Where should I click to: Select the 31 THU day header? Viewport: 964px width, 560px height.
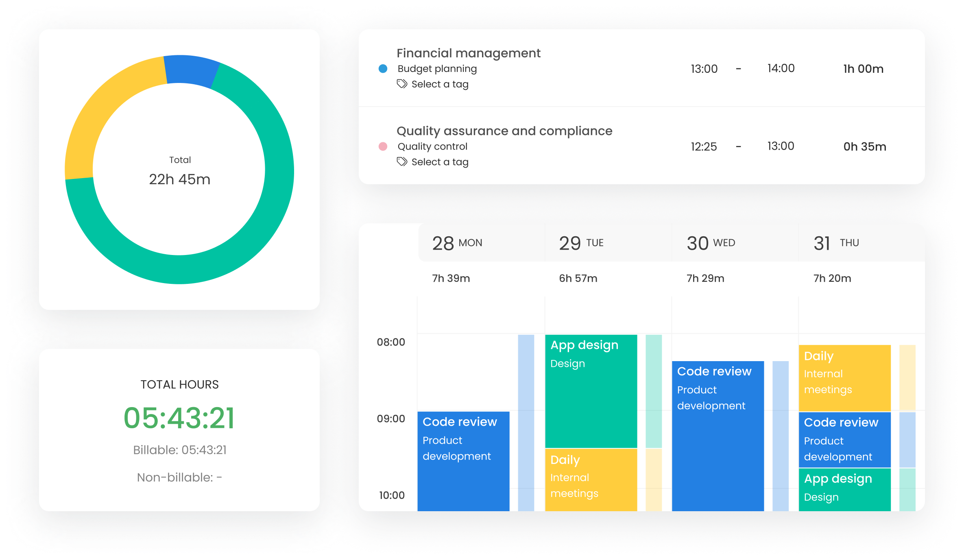tap(838, 243)
